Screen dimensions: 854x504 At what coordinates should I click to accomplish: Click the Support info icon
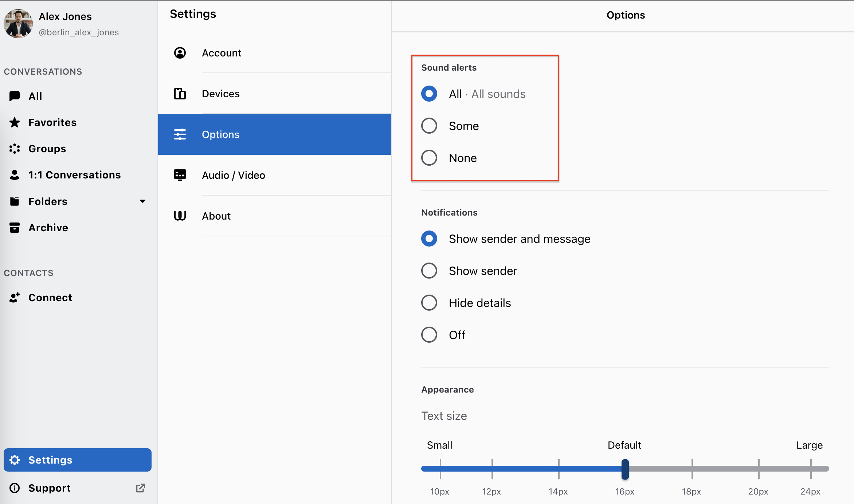pos(15,488)
